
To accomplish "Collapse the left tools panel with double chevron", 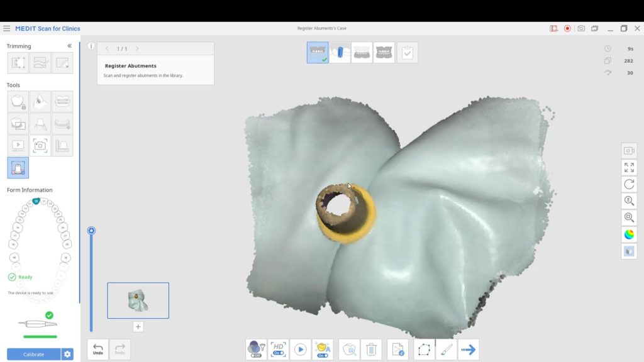I will (x=69, y=46).
